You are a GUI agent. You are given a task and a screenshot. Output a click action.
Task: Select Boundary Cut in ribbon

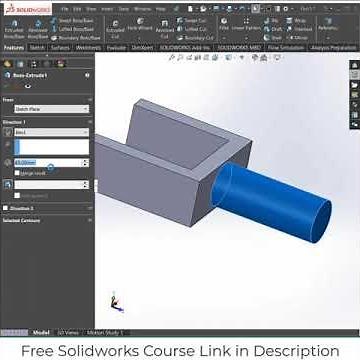194,38
